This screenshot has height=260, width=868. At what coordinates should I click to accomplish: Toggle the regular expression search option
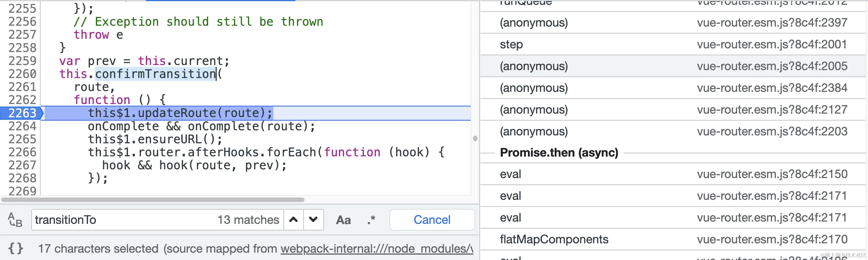[x=371, y=220]
